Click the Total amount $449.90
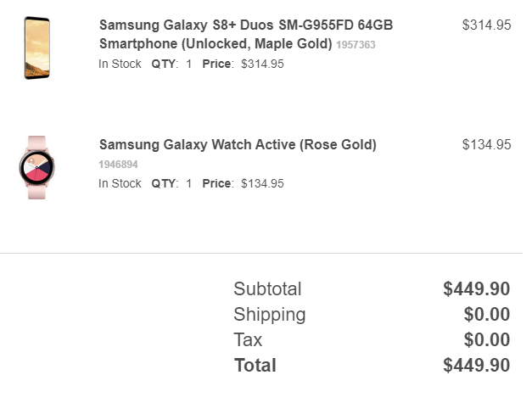Screen dimensions: 532x403 [476, 366]
